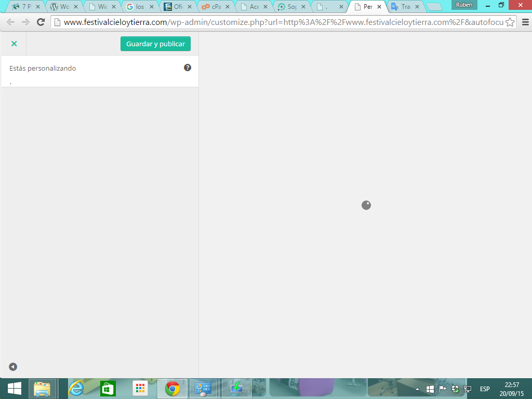Change the ESP input language indicator

pos(484,389)
